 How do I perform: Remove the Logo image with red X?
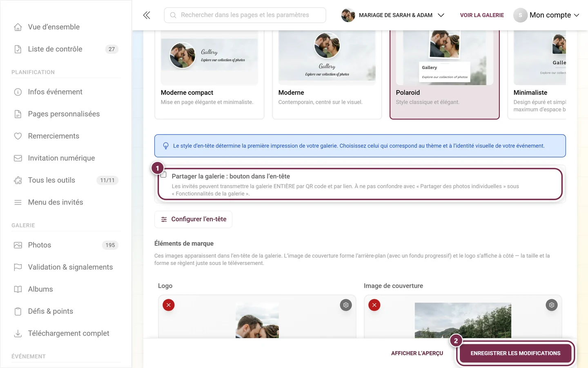[169, 305]
